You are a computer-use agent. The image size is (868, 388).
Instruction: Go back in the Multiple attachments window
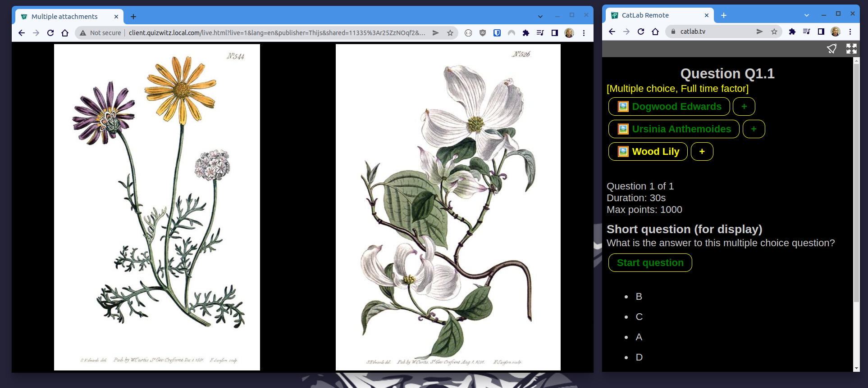tap(22, 33)
